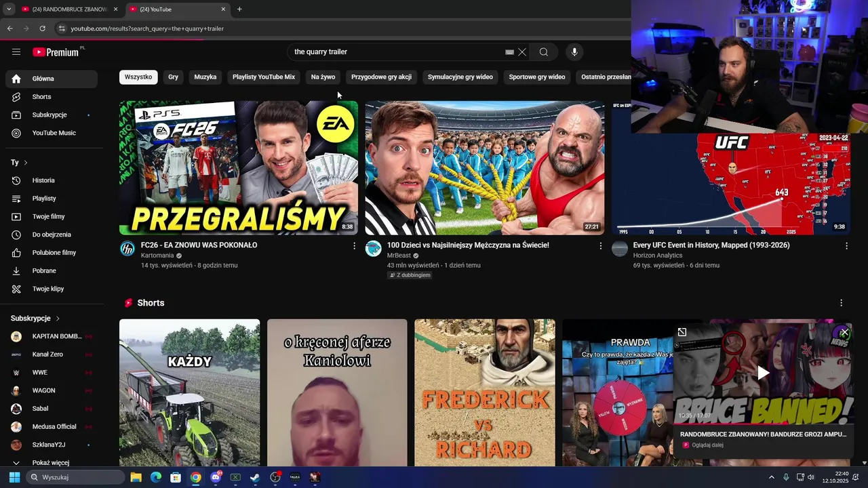Open Chrome tab search dropdown
The image size is (868, 488).
pyautogui.click(x=9, y=9)
